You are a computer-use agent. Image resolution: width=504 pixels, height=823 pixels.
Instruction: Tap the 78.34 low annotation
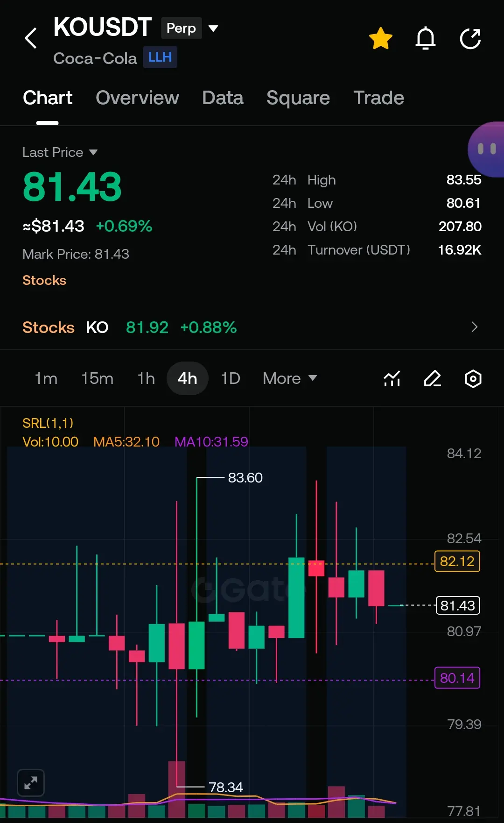pos(226,788)
